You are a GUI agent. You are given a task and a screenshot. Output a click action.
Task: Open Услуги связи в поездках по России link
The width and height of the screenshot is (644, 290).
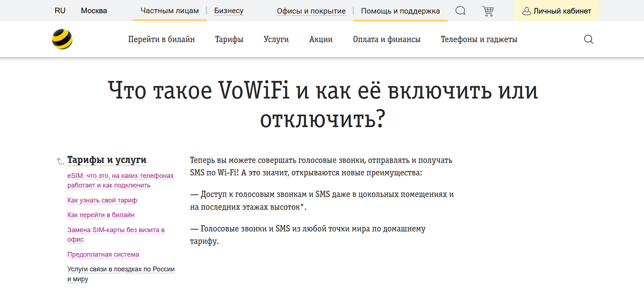click(121, 274)
